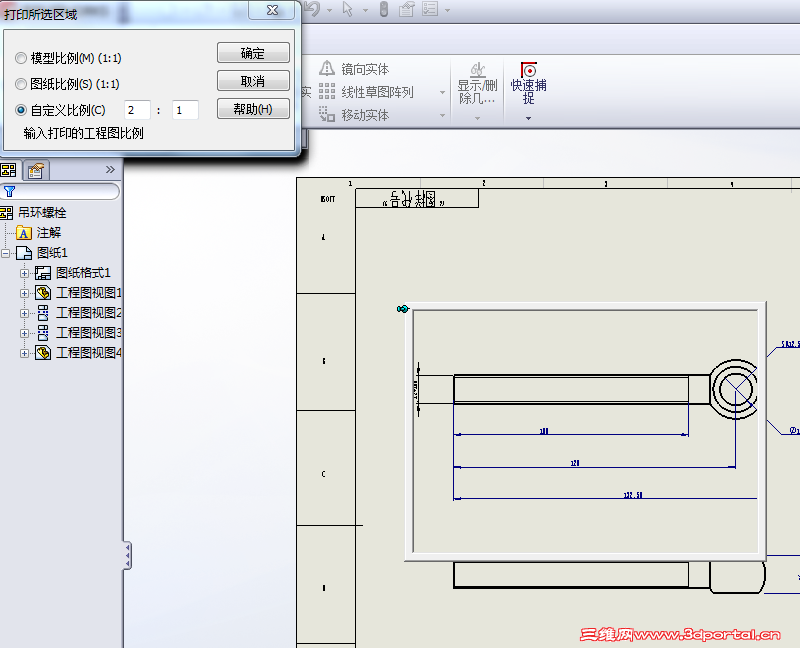The width and height of the screenshot is (800, 648).
Task: Open the options dropdown arrow
Action: [447, 10]
